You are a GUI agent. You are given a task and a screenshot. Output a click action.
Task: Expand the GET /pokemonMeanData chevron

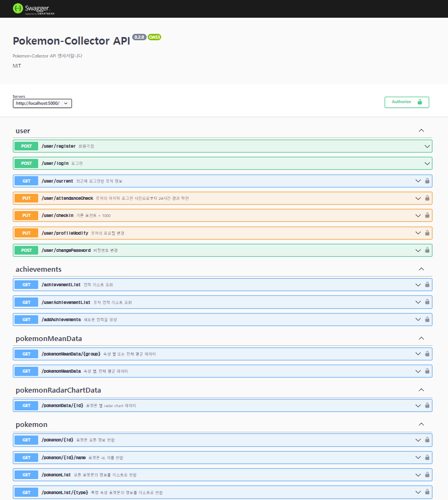pos(418,371)
